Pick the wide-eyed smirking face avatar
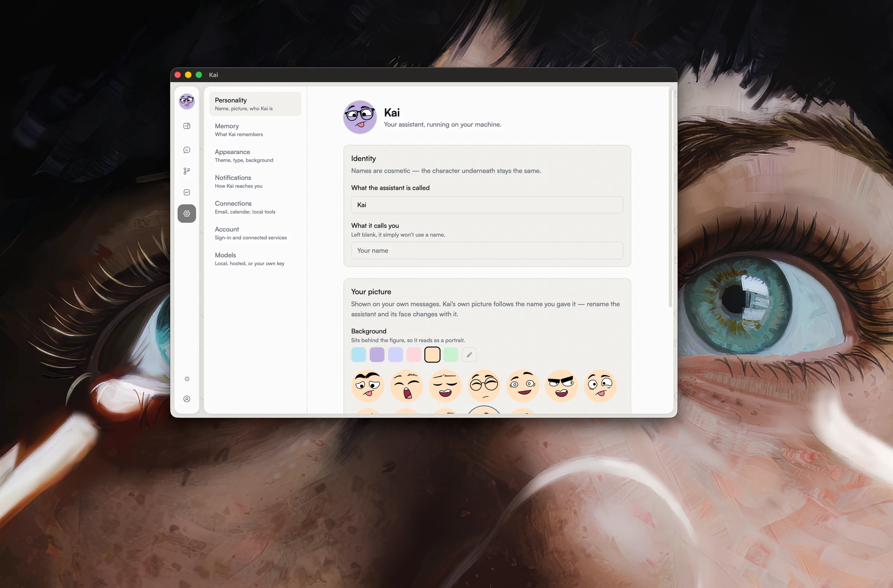893x588 pixels. pyautogui.click(x=523, y=386)
